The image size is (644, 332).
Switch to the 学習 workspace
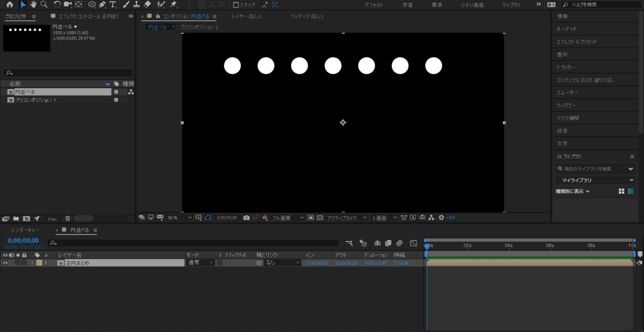pyautogui.click(x=407, y=5)
